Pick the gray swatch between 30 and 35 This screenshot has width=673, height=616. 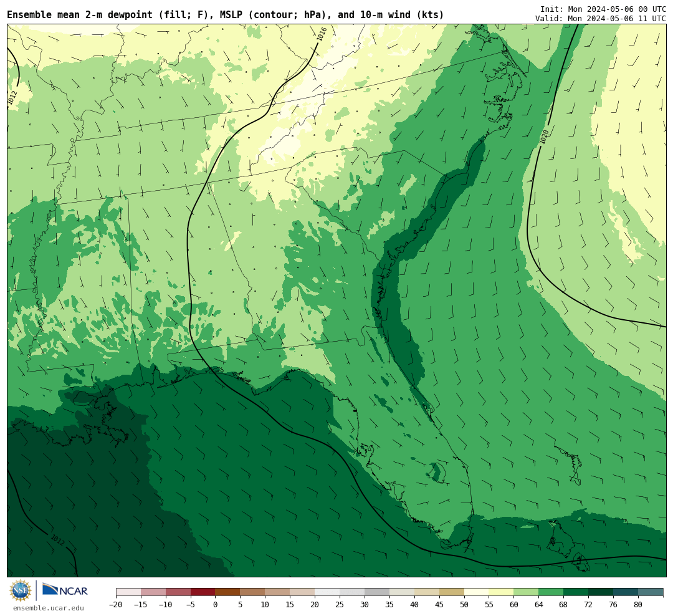tap(377, 592)
